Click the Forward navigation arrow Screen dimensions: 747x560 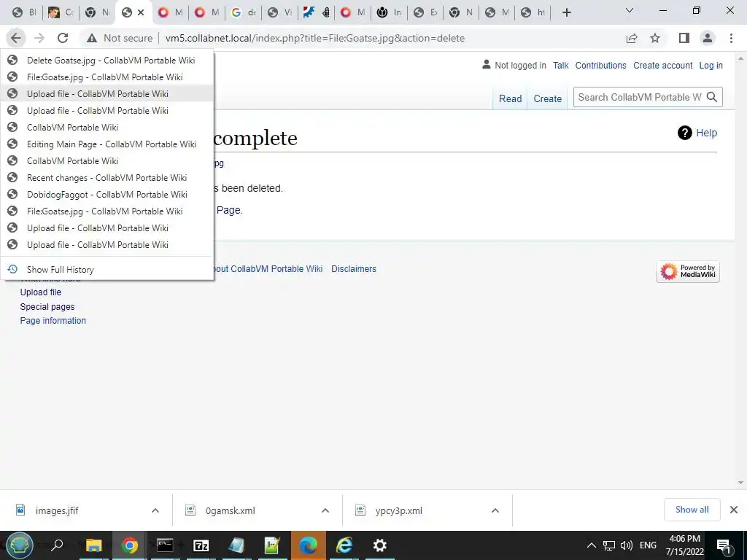coord(39,38)
